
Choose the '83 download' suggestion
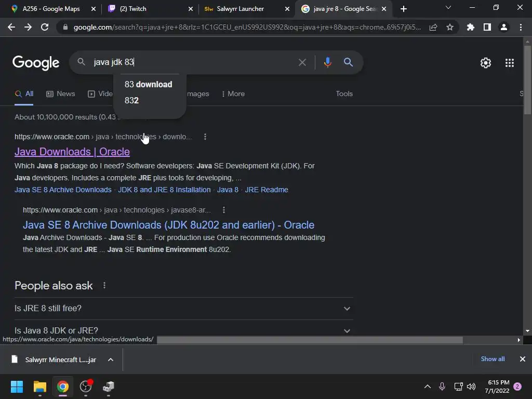tap(148, 85)
